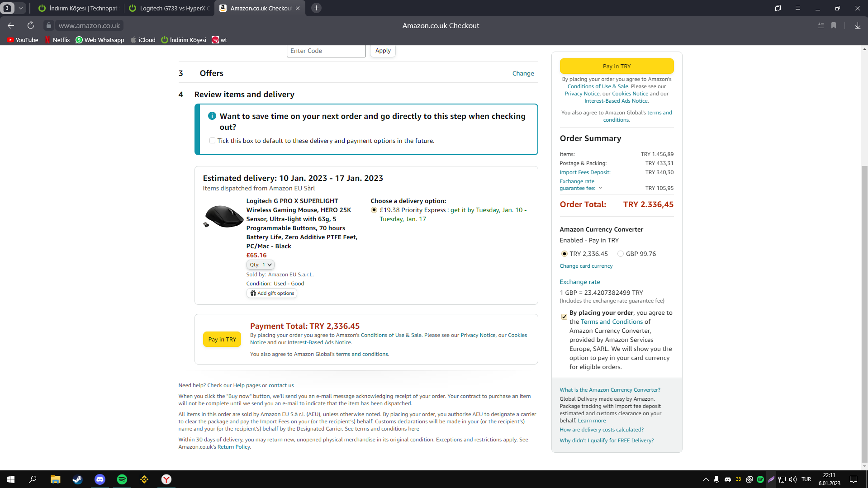Click Why didn't I qualify for FREE Delivery
Image resolution: width=868 pixels, height=488 pixels.
[x=607, y=441]
